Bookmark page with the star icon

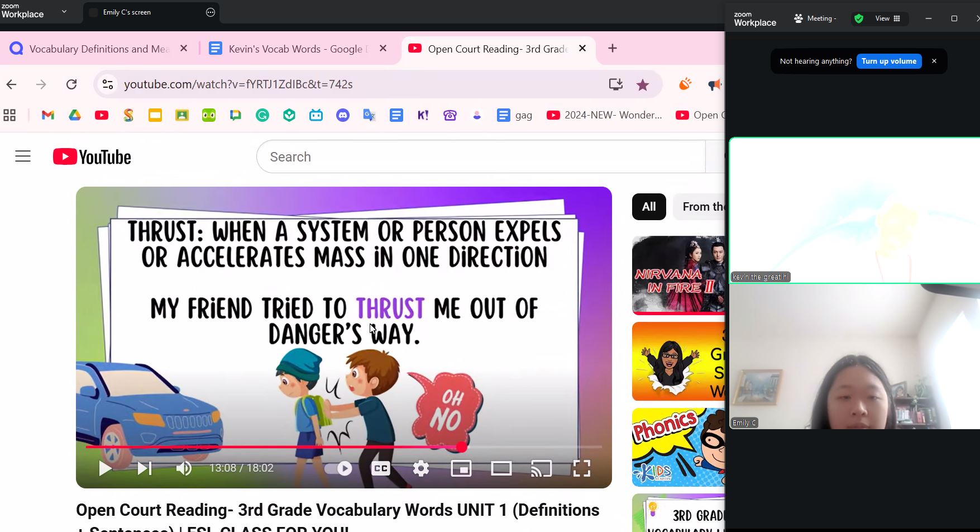click(x=643, y=84)
